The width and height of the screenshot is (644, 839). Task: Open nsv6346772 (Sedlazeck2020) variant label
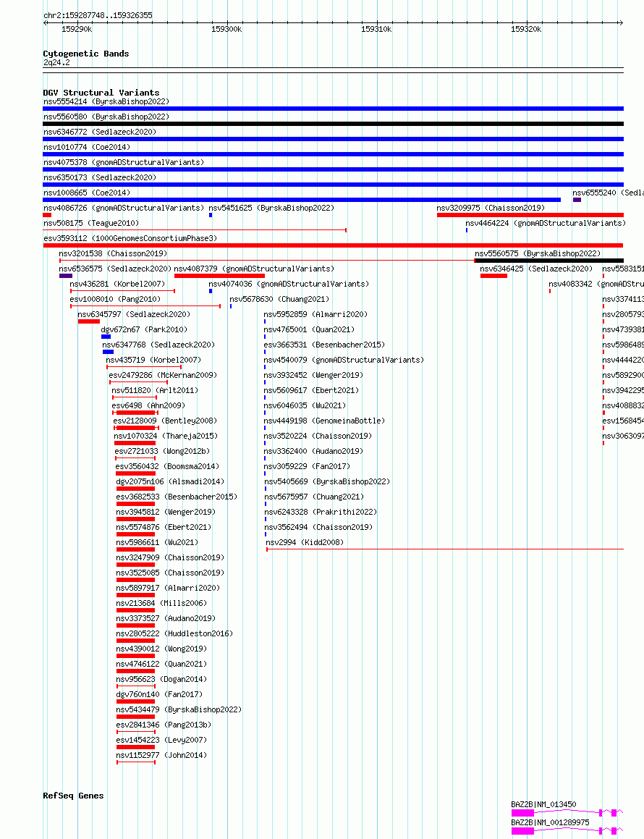(x=100, y=132)
